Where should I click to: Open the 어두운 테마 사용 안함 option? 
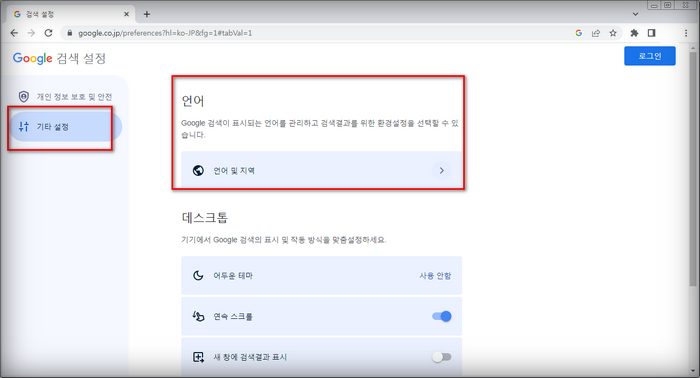pyautogui.click(x=435, y=276)
